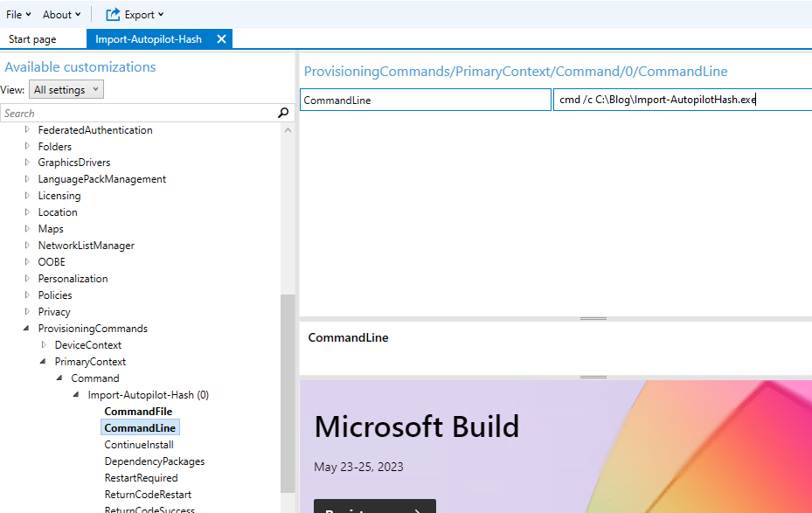Expand the Policies tree node
Screen dimensions: 812x513
click(x=27, y=295)
